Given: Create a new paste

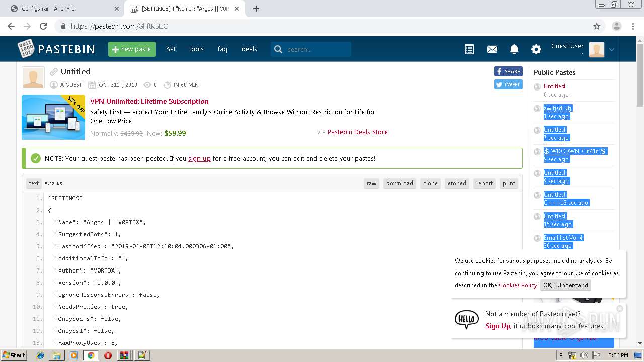Looking at the screenshot, I should coord(132,49).
